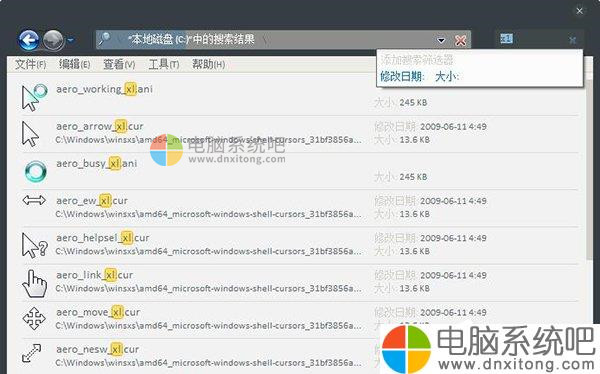Viewport: 600px width, 374px height.
Task: Click file name aero_helpsel_xl.cur
Action: pyautogui.click(x=103, y=238)
